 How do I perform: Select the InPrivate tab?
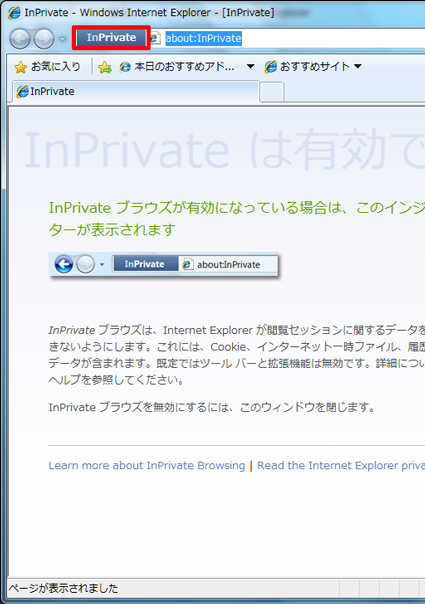point(136,92)
